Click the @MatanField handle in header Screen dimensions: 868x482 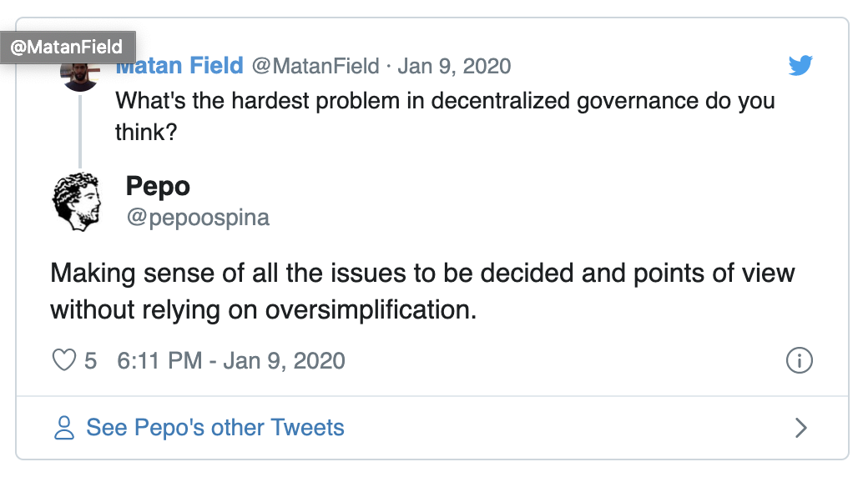pos(315,66)
